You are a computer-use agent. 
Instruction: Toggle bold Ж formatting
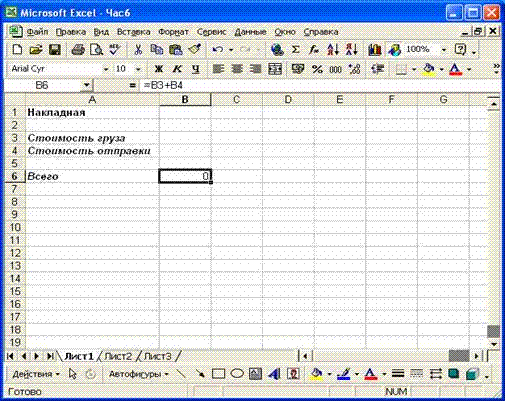(159, 69)
